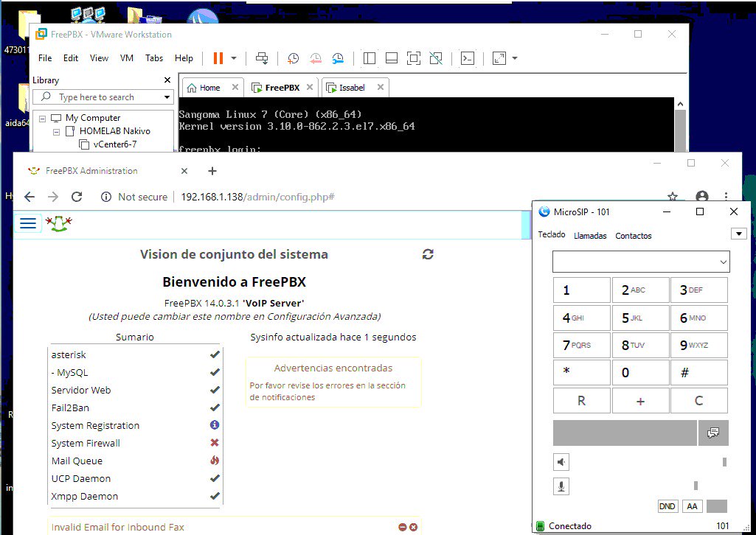Take a snapshot of the virtual machine
This screenshot has width=756, height=535.
(293, 58)
